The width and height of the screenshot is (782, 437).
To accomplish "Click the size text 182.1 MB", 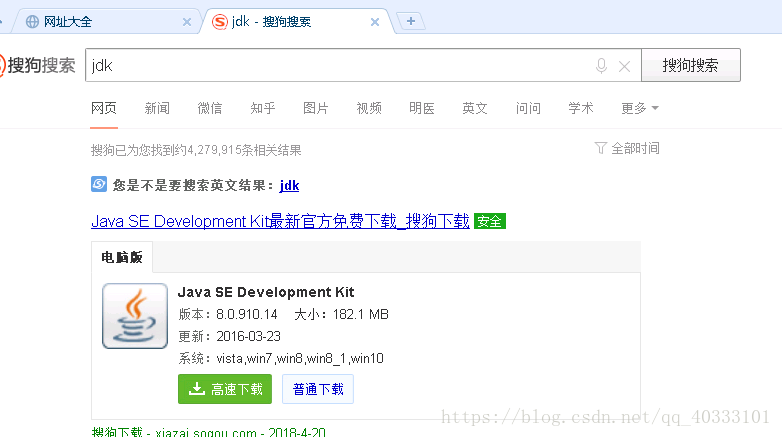I will point(361,314).
